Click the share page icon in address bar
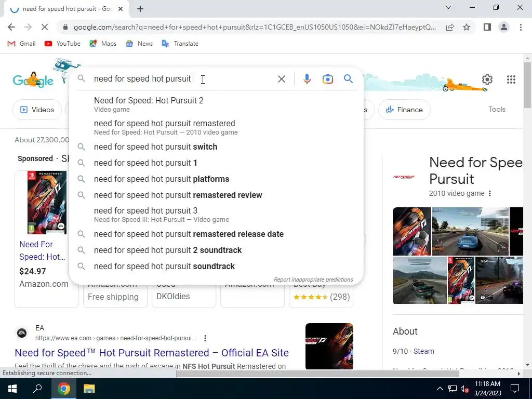 [x=450, y=27]
